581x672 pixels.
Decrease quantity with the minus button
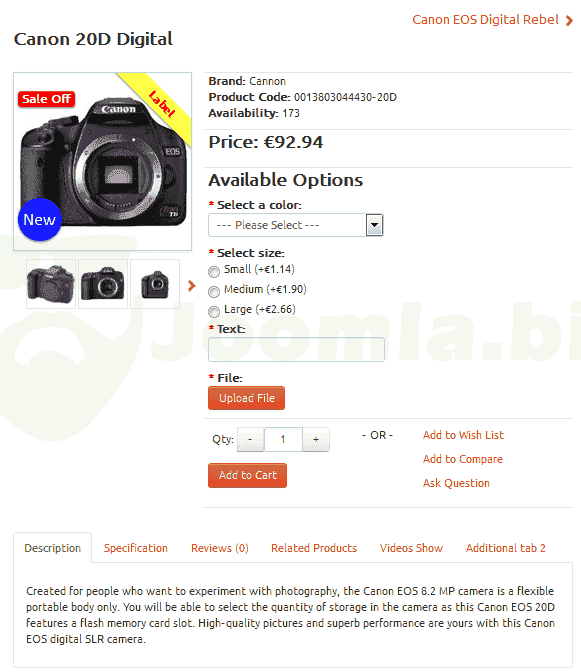250,439
